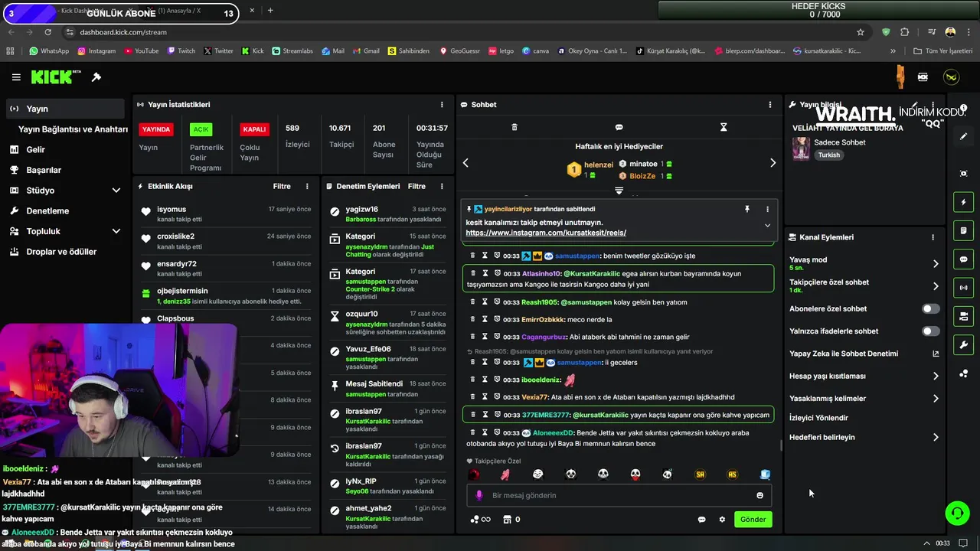The height and width of the screenshot is (551, 980).
Task: Click the green headset support button
Action: pyautogui.click(x=957, y=514)
